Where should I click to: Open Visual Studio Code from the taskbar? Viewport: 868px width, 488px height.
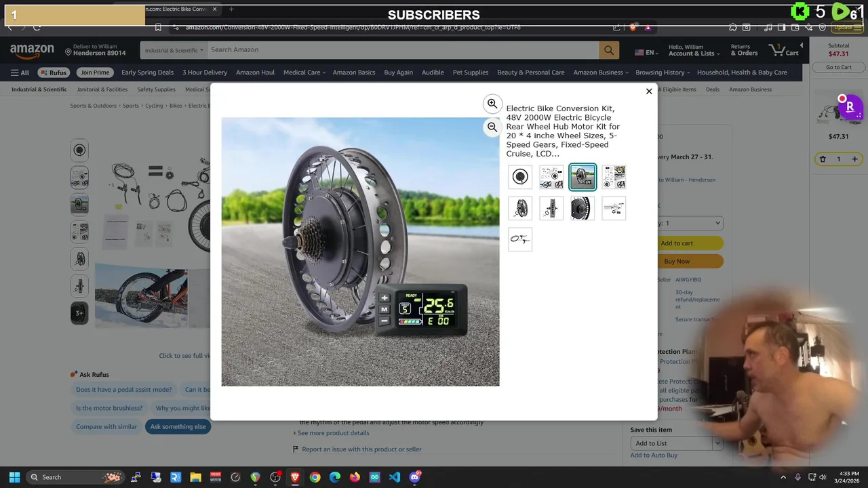[x=395, y=477]
